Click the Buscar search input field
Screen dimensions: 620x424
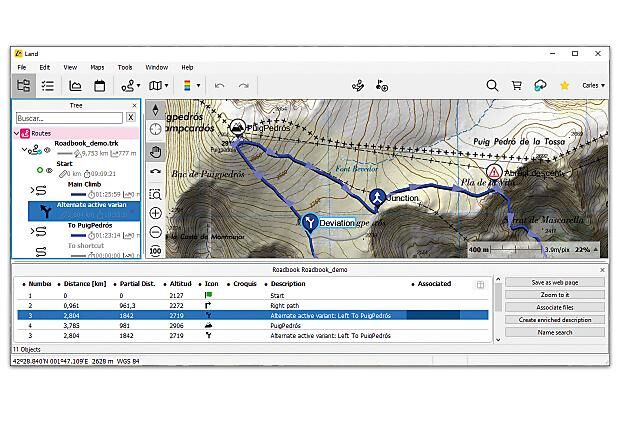70,118
